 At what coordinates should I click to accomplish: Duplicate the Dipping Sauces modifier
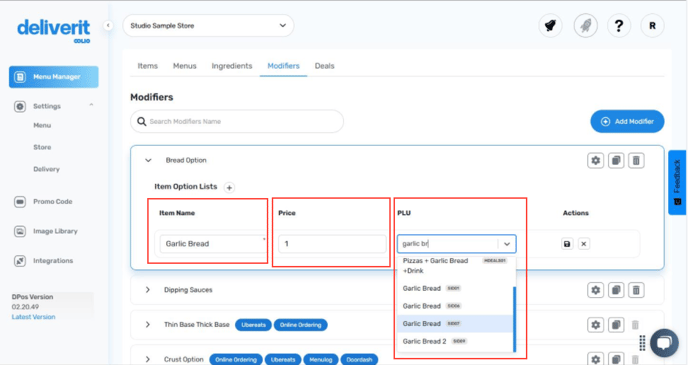point(616,290)
